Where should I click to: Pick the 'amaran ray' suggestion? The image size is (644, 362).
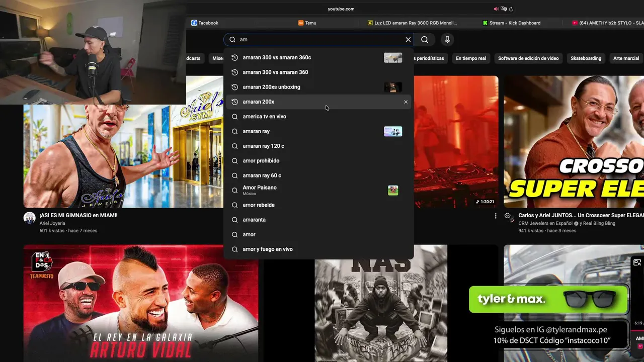pos(318,131)
